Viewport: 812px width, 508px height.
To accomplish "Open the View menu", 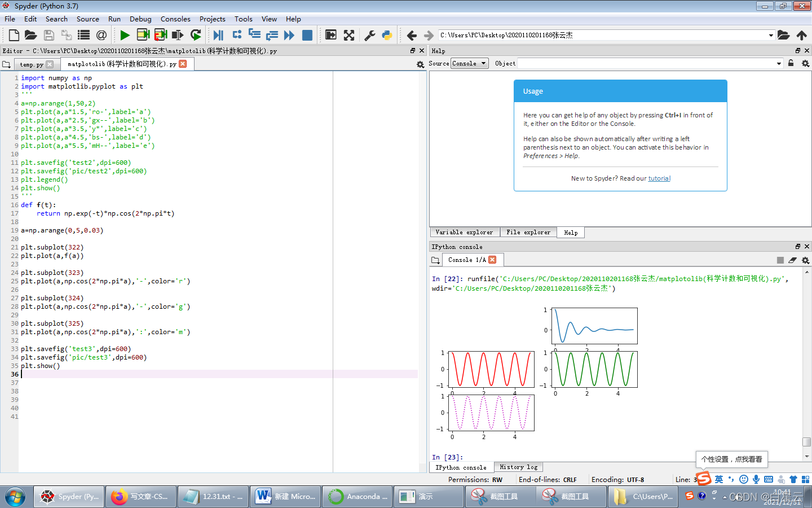I will [x=269, y=19].
